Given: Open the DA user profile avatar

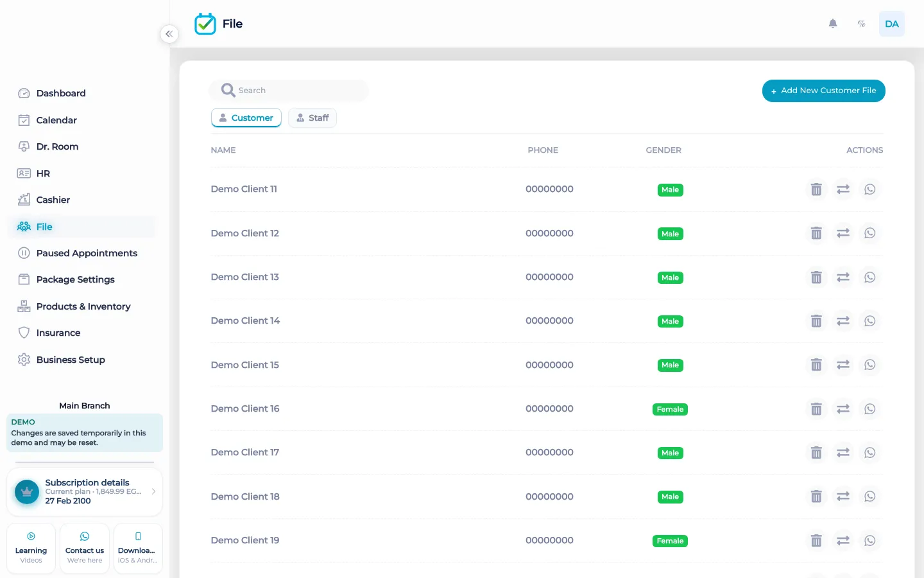Looking at the screenshot, I should coord(892,24).
